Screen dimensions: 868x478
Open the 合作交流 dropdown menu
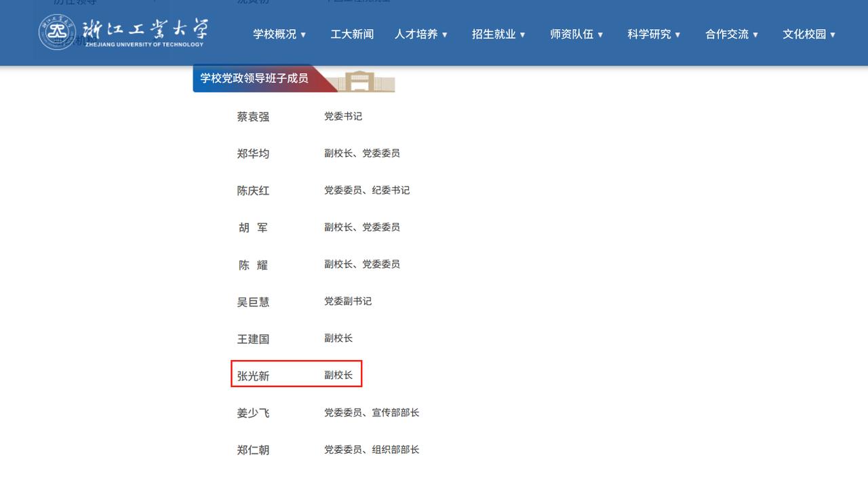click(x=732, y=34)
